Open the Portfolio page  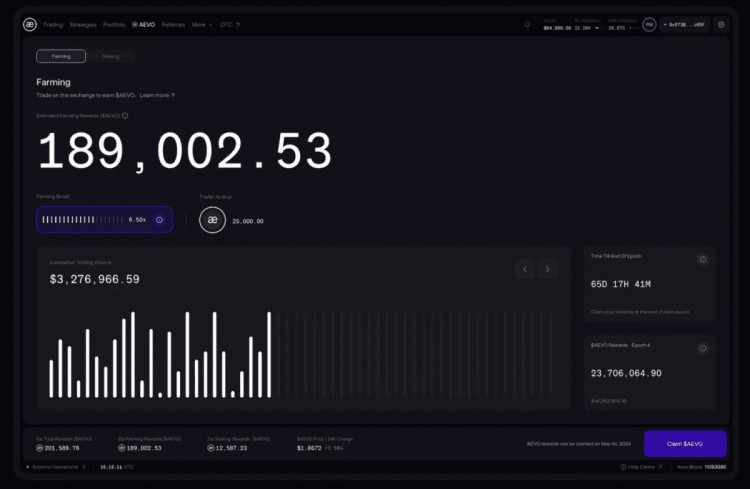[x=114, y=24]
